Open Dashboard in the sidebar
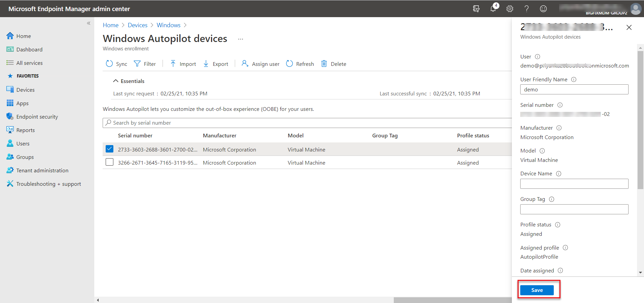The width and height of the screenshot is (644, 303). click(x=30, y=49)
